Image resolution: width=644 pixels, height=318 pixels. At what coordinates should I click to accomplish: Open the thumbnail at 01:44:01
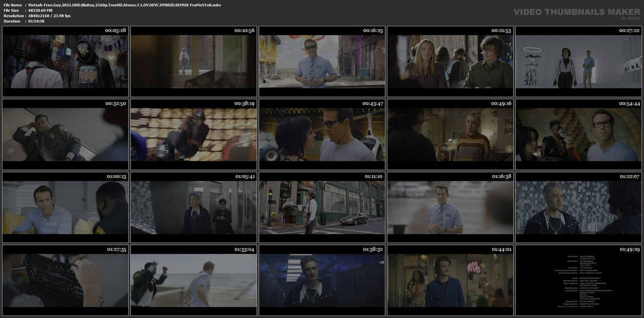coord(450,280)
